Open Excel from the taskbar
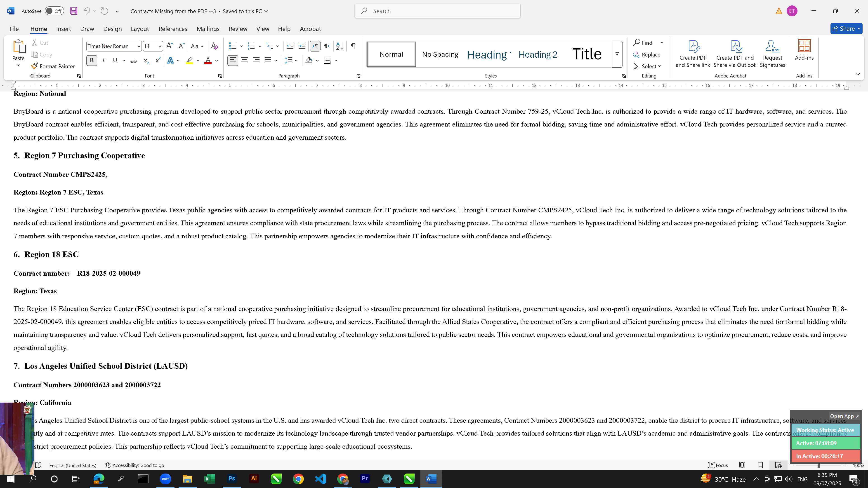This screenshot has height=488, width=868. point(209,479)
